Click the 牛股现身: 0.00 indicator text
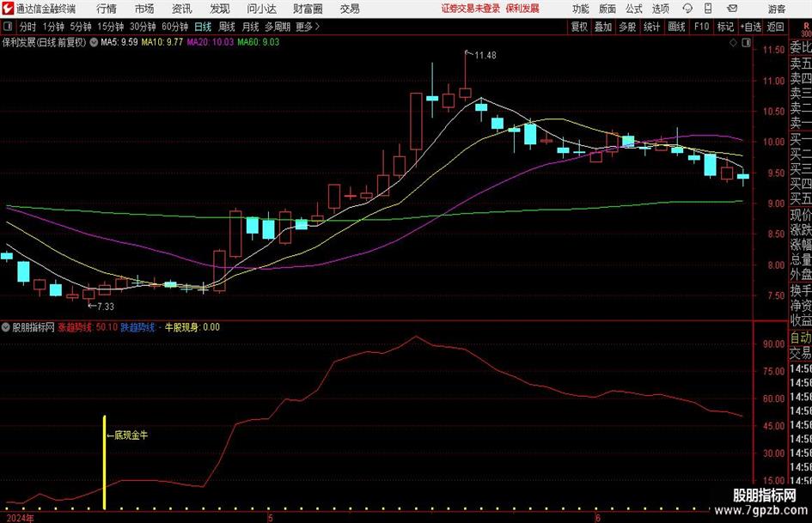 pyautogui.click(x=192, y=327)
